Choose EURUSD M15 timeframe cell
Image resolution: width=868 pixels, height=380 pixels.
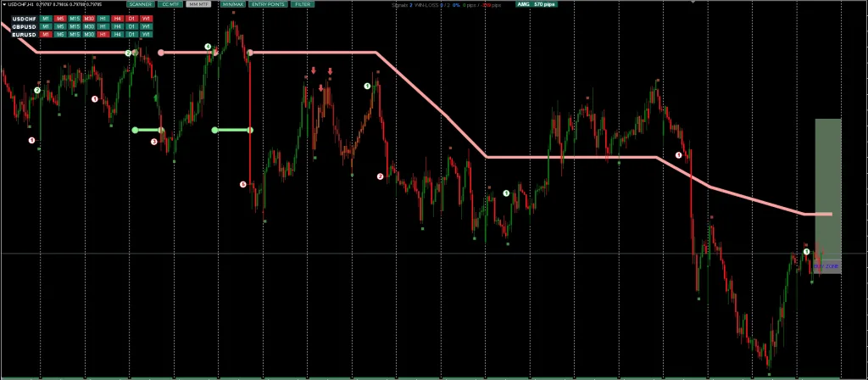(75, 34)
